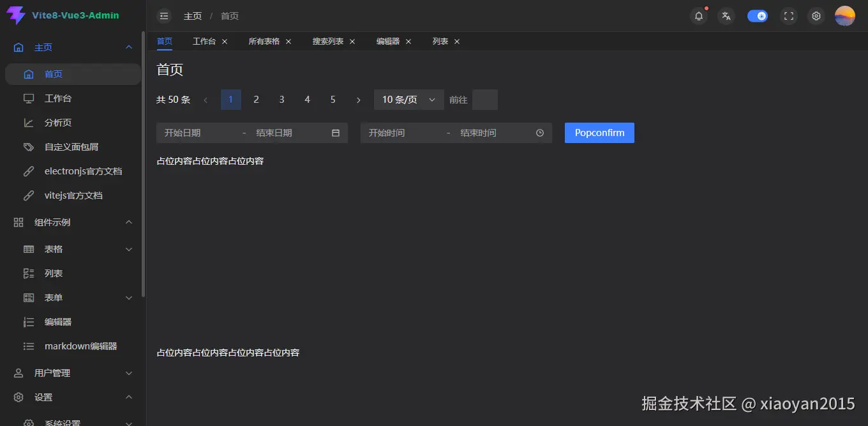
Task: Open the notification bell
Action: (699, 16)
